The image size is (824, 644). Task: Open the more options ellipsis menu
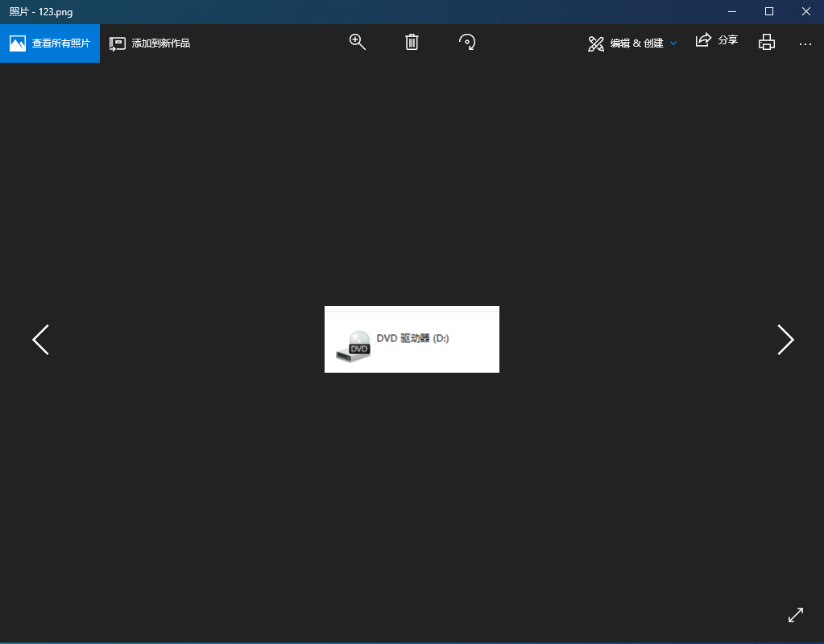click(805, 44)
